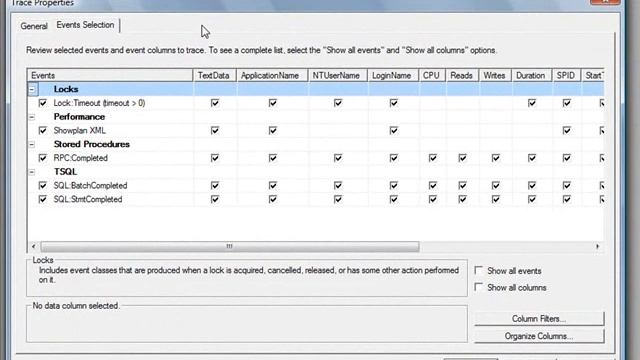
Task: Toggle SPID for Showplan XML row
Action: (567, 131)
